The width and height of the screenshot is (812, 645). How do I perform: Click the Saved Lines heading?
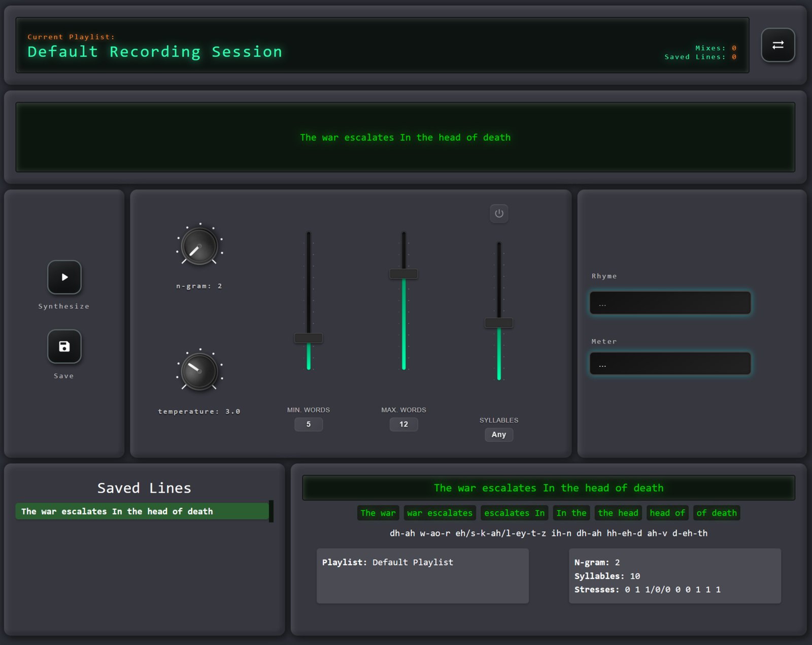click(144, 488)
